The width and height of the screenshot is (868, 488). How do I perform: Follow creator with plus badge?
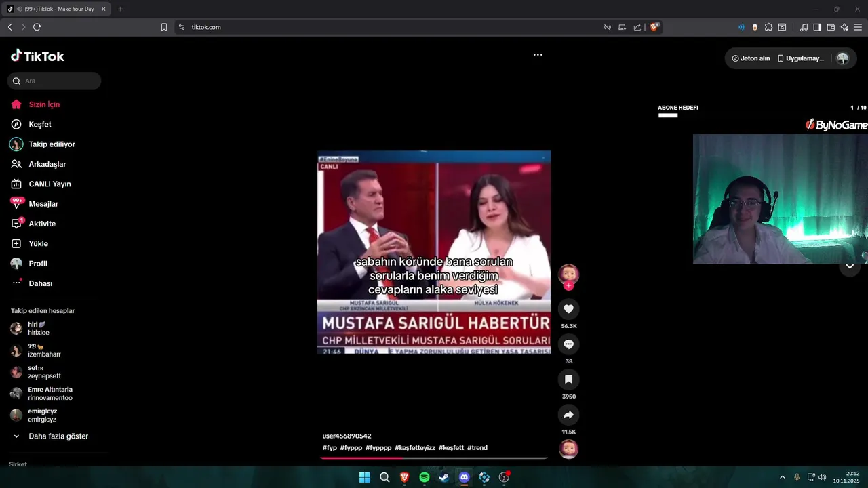click(x=568, y=286)
